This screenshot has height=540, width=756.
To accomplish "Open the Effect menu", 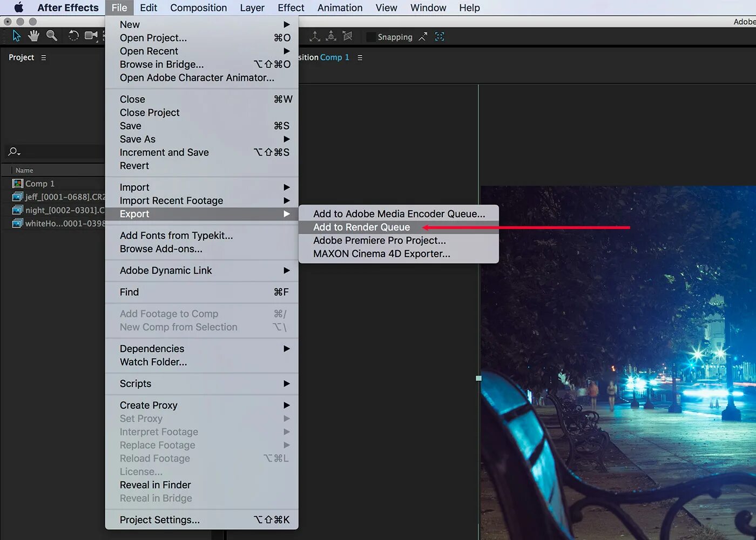I will [291, 8].
